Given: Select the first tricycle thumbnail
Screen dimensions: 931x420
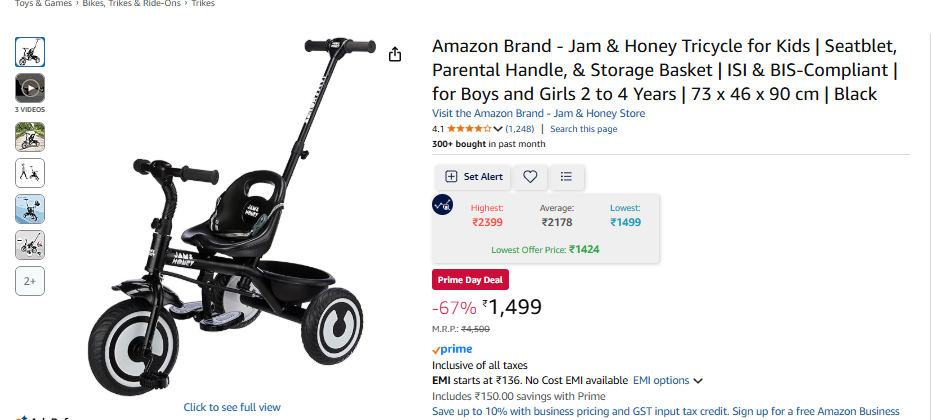Looking at the screenshot, I should 30,52.
